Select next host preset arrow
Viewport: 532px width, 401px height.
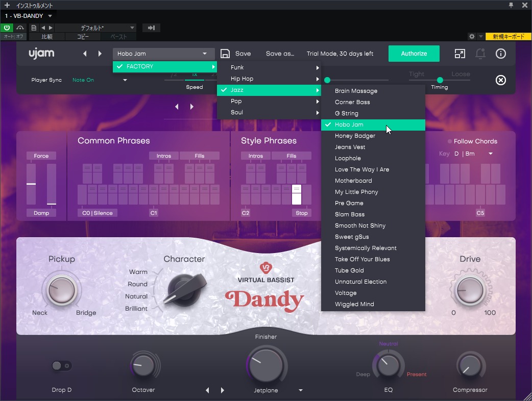(51, 28)
